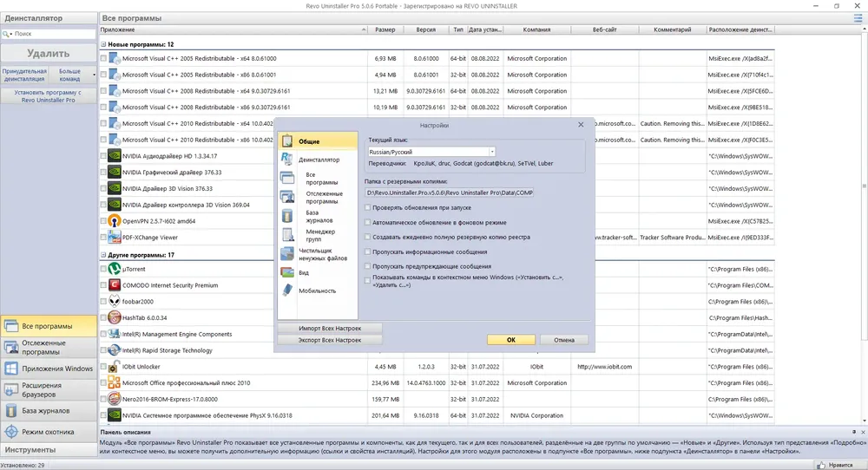Screen dimensions: 868x470
Task: Click the Intel Management Engine Components icon
Action: click(115, 334)
